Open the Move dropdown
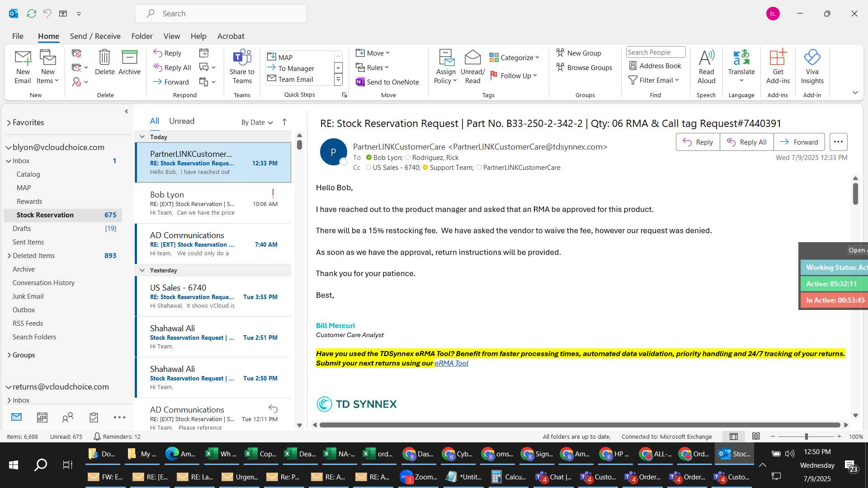The width and height of the screenshot is (868, 488). 373,53
